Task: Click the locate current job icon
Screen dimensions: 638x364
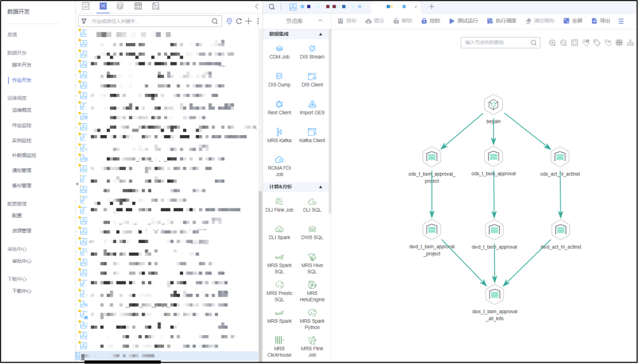Action: [x=229, y=21]
